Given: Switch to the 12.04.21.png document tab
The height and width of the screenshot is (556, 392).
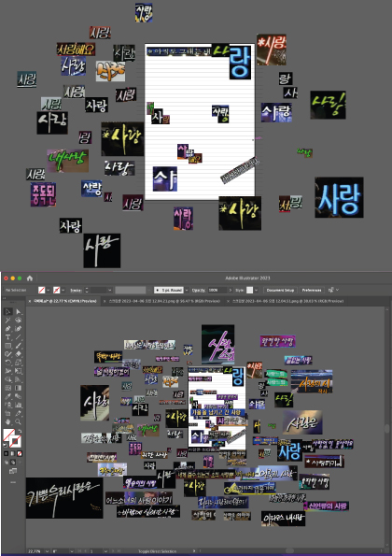Looking at the screenshot, I should coord(164,301).
